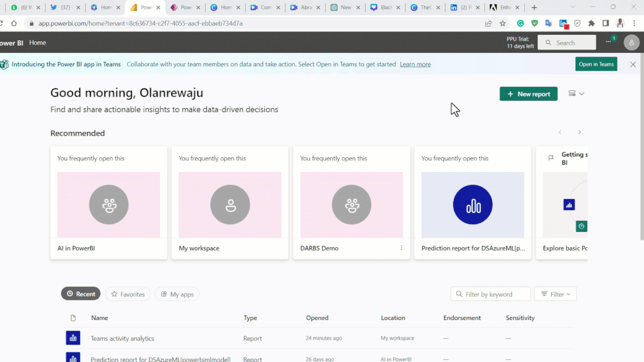Click the browser home button
The width and height of the screenshot is (644, 362).
tap(14, 23)
